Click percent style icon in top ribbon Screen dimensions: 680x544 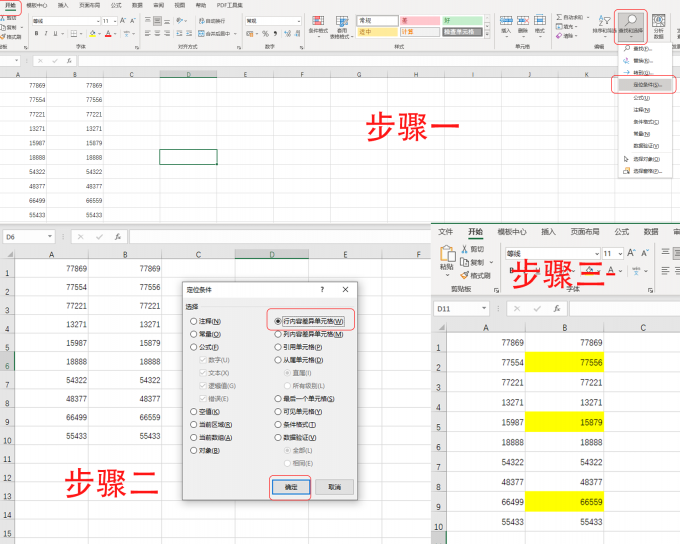[x=265, y=33]
